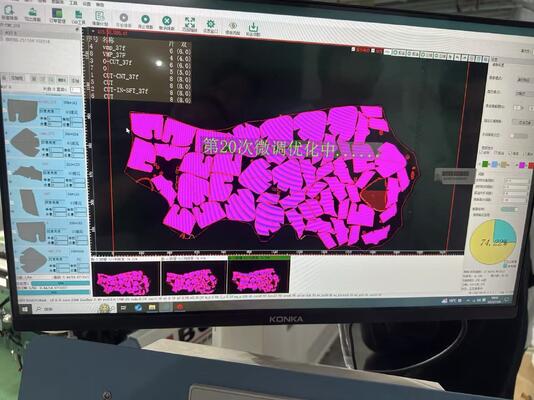Toggle the teal switch above the pie chart
The width and height of the screenshot is (534, 400).
coord(510,209)
